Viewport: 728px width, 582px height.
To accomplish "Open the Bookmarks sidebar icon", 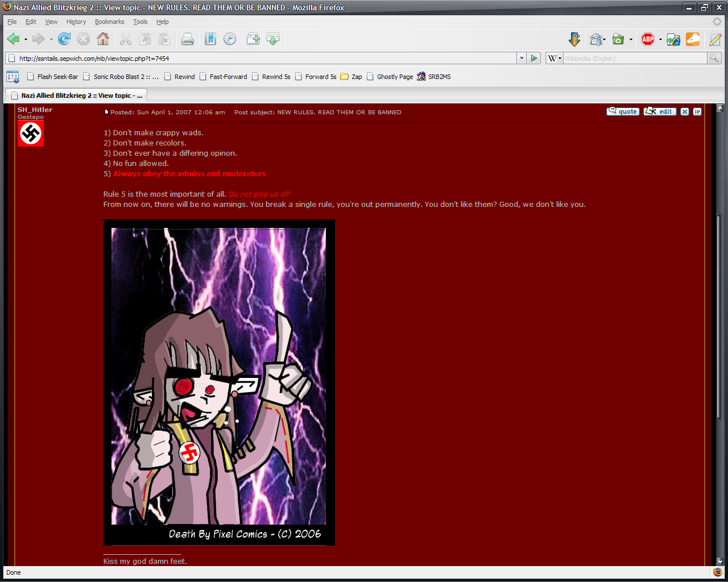I will (210, 39).
